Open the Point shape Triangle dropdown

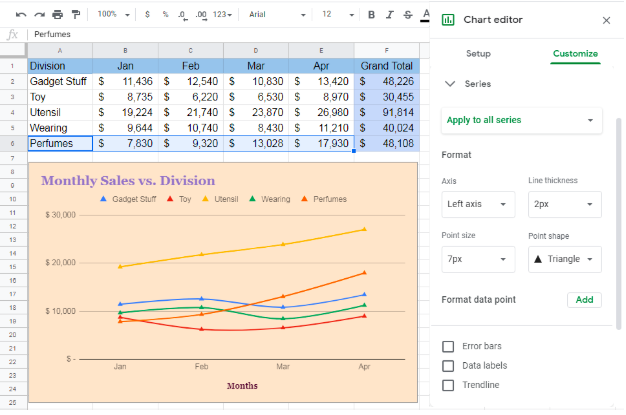[x=565, y=259]
